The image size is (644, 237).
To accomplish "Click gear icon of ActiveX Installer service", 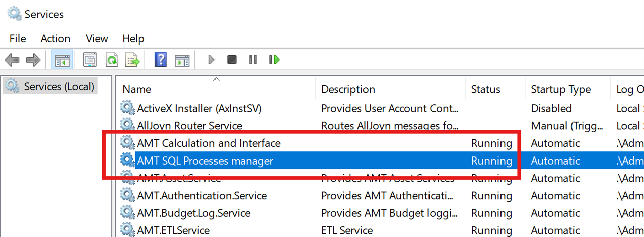I will 127,108.
